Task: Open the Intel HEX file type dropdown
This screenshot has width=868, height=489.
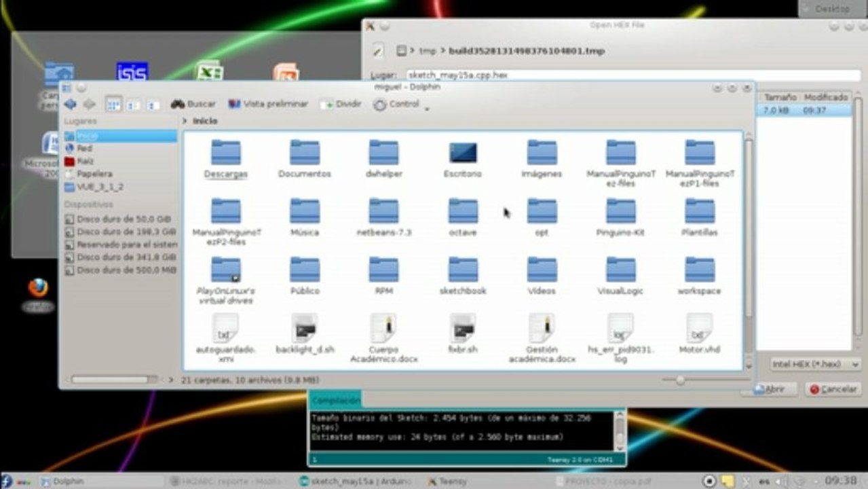Action: coord(815,365)
